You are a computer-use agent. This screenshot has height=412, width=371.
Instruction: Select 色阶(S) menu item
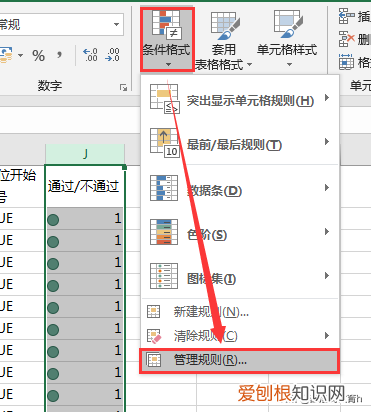coord(240,232)
